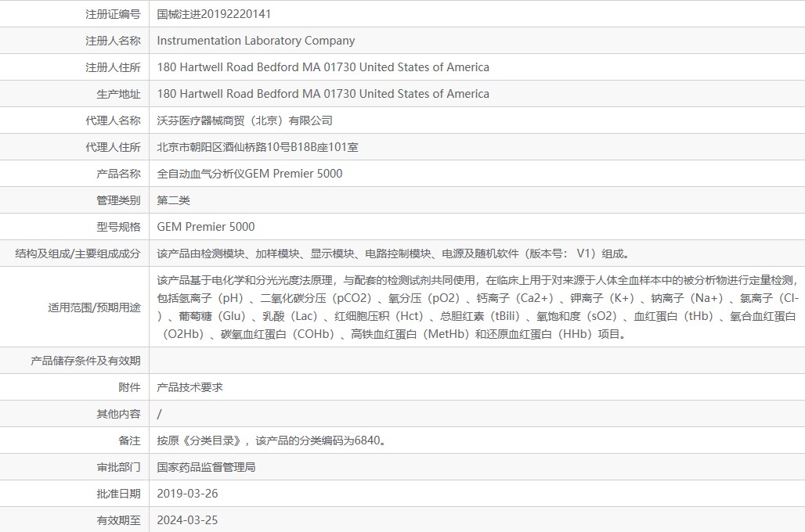Click the 代理人住所 label
Screen dimensions: 805x532
click(113, 147)
